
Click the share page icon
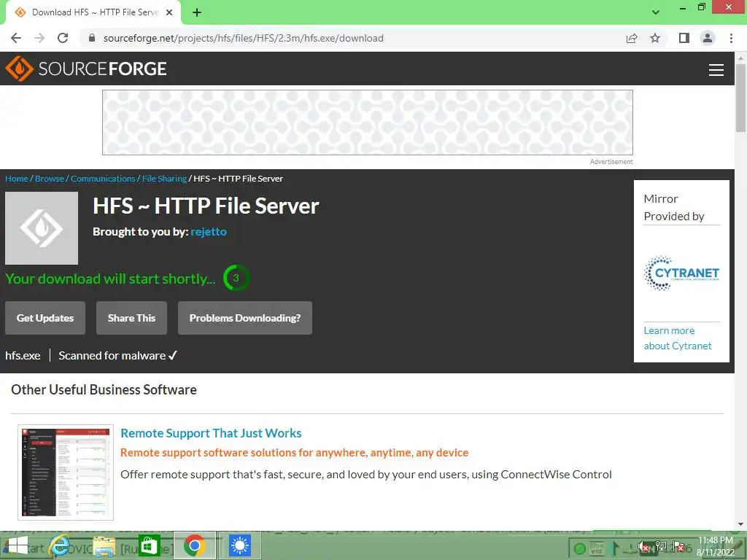click(632, 38)
